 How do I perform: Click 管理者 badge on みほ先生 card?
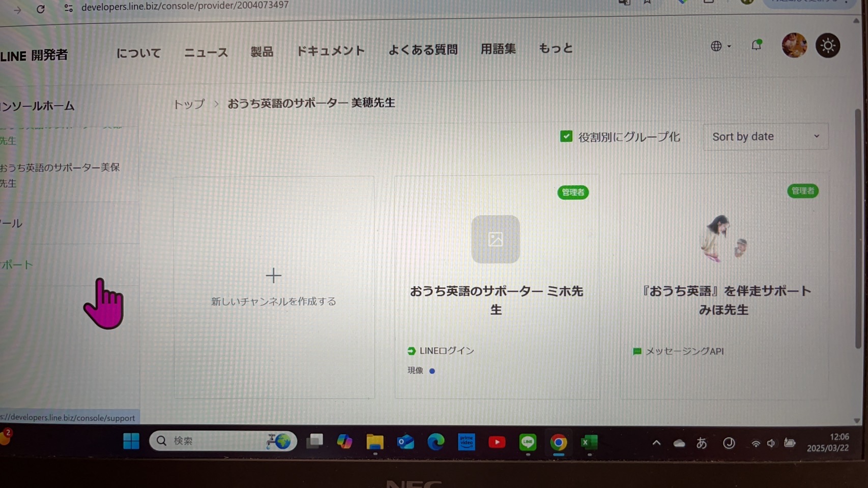[803, 191]
